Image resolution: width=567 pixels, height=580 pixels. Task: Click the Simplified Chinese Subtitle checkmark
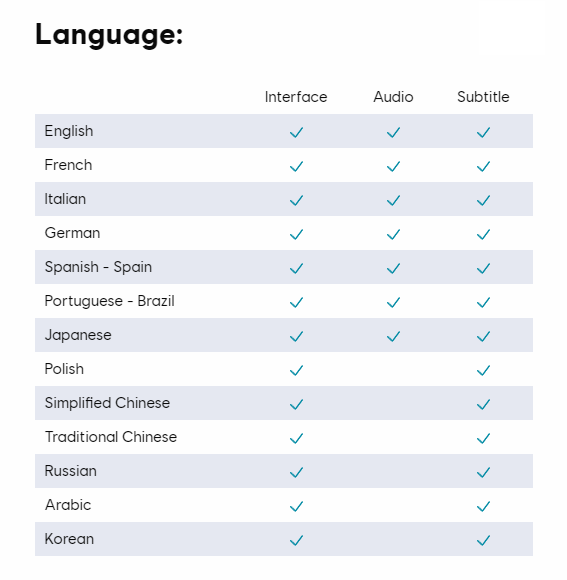(x=483, y=404)
